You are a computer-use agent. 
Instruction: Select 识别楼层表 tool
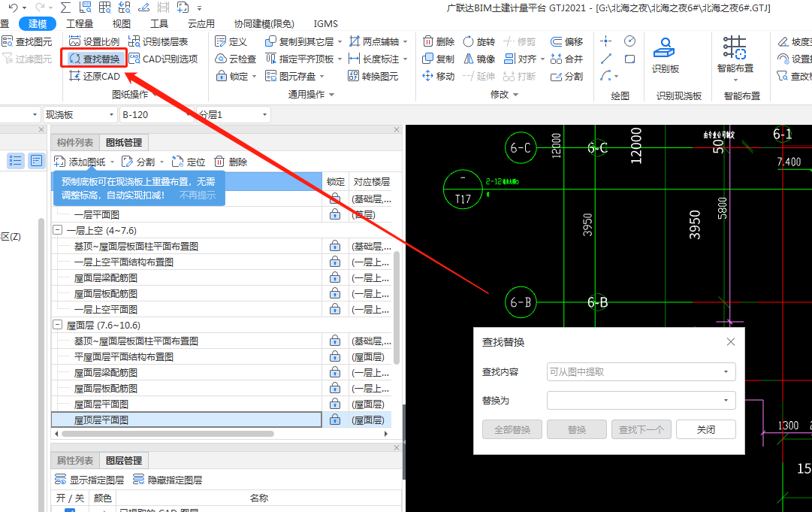coord(158,41)
